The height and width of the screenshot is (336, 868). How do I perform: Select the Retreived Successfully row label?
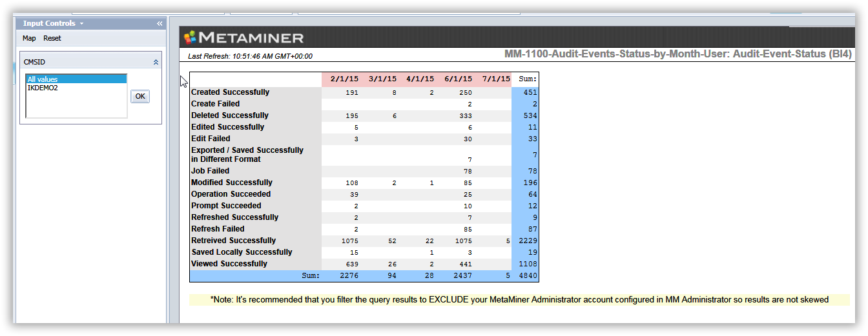click(234, 241)
